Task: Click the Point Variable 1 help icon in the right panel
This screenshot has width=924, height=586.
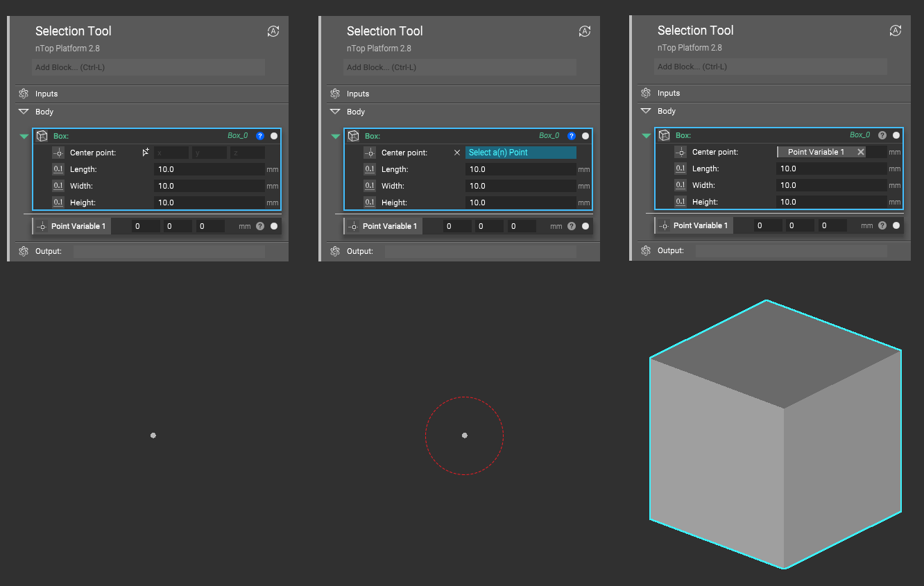Action: click(x=882, y=225)
